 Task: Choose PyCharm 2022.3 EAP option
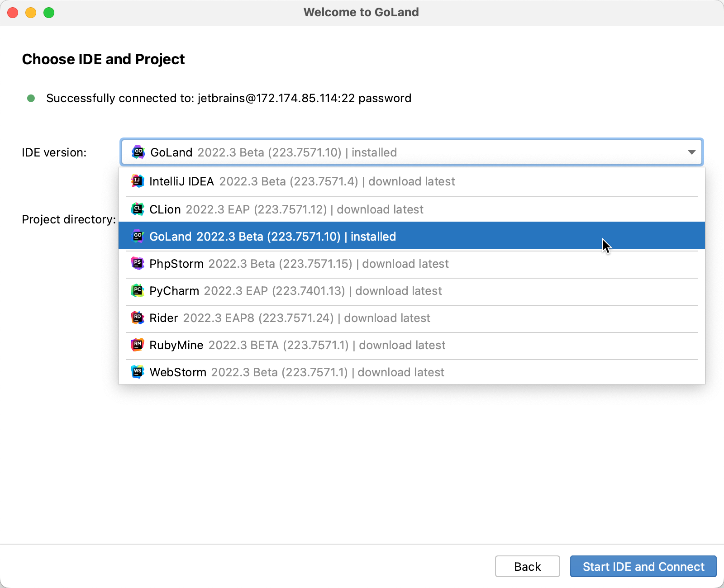point(412,291)
